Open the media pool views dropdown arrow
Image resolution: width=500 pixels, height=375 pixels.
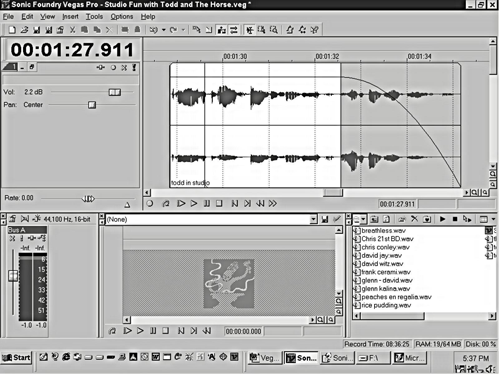click(493, 219)
